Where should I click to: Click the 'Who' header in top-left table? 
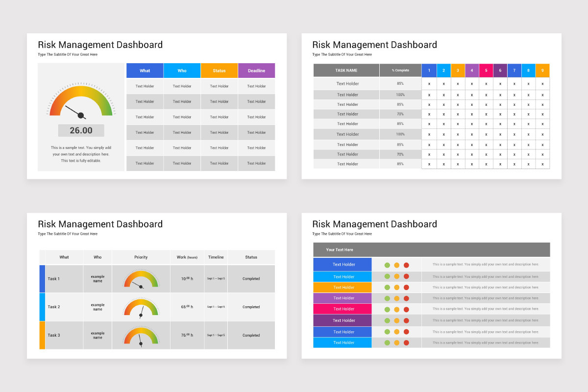tap(182, 71)
